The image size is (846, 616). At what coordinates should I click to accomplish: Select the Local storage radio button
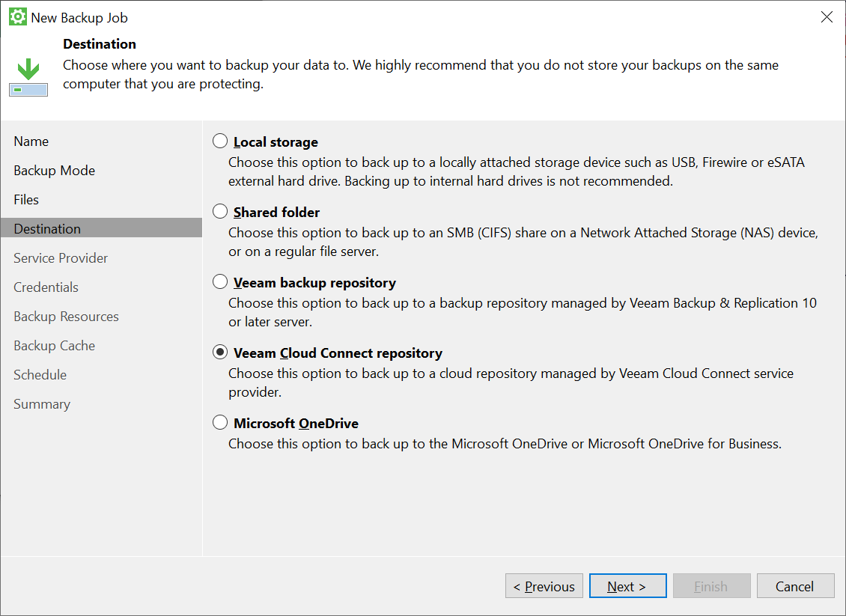pos(220,141)
